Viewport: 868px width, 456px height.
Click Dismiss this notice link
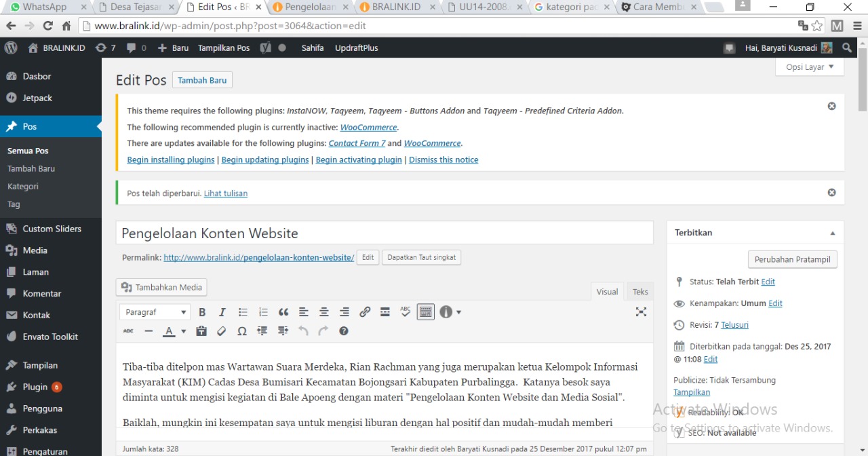[443, 159]
